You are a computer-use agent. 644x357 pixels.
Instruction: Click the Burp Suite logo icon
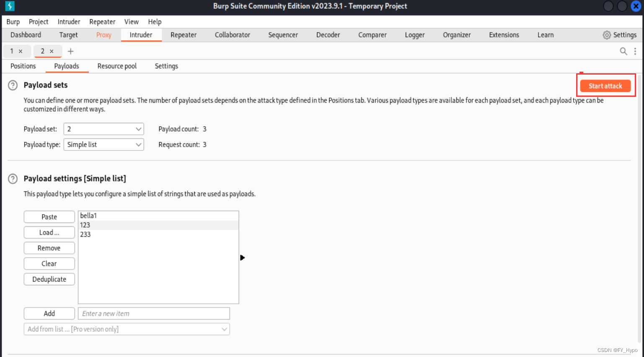9,6
